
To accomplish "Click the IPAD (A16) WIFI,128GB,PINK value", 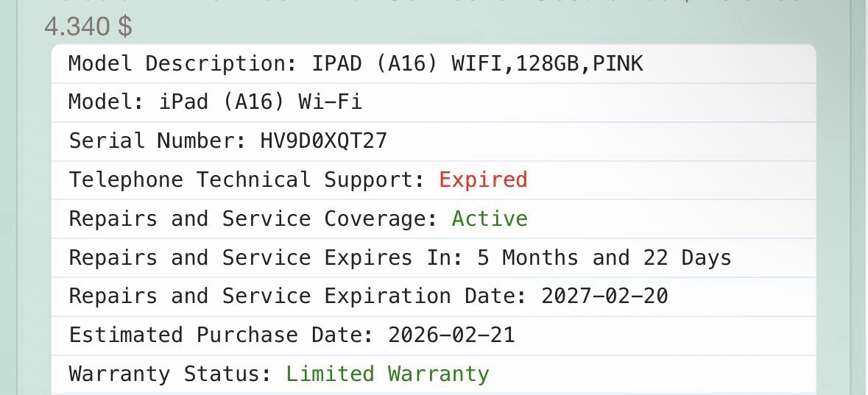I will (x=477, y=64).
